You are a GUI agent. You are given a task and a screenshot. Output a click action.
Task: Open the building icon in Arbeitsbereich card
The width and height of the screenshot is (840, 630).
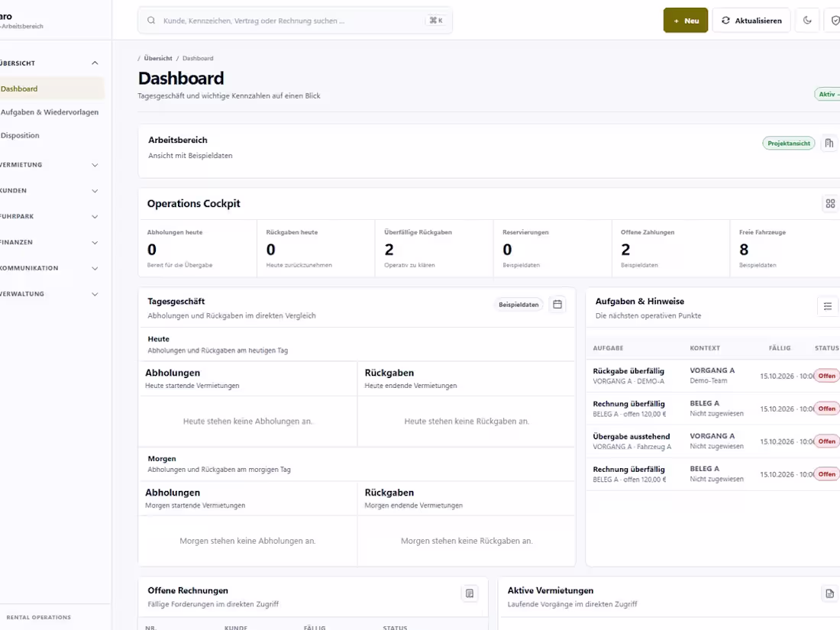coord(829,143)
